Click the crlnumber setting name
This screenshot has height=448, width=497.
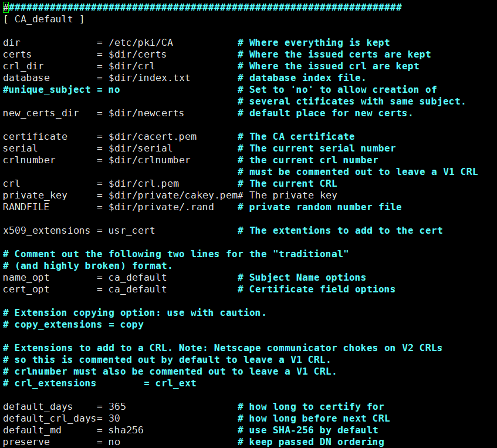pos(29,160)
